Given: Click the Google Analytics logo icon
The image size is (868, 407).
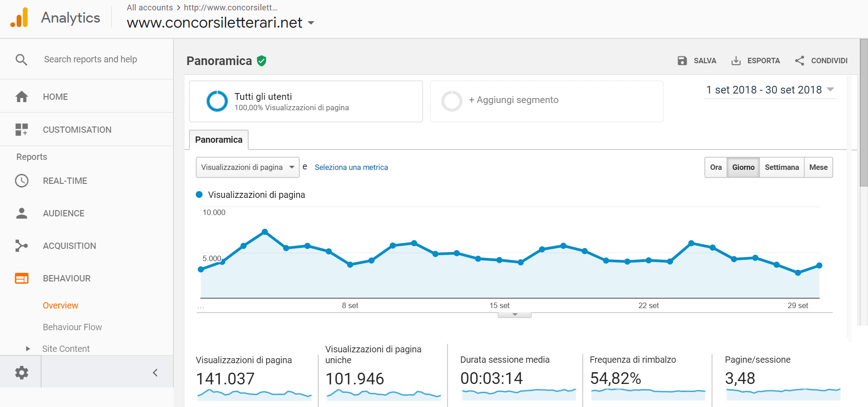Looking at the screenshot, I should 19,18.
